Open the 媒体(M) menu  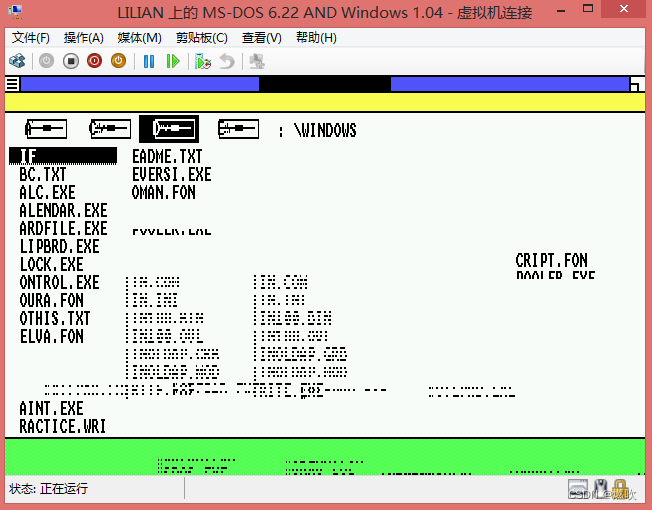(139, 38)
